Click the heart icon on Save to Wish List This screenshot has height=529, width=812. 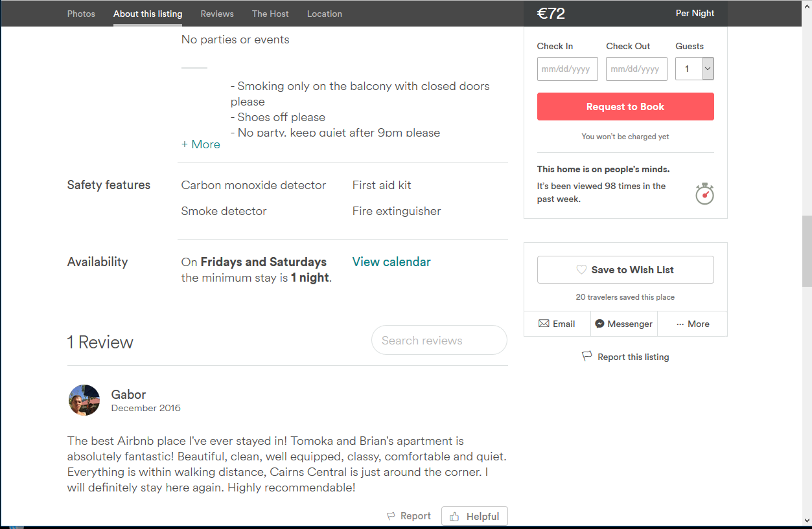pos(581,270)
